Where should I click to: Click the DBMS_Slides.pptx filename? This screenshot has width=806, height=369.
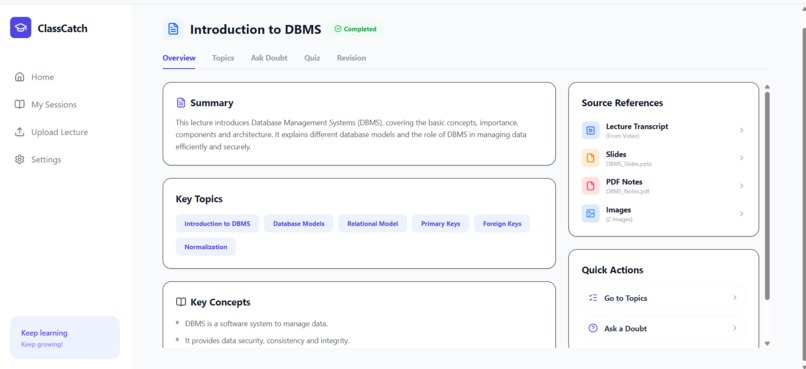[x=629, y=164]
